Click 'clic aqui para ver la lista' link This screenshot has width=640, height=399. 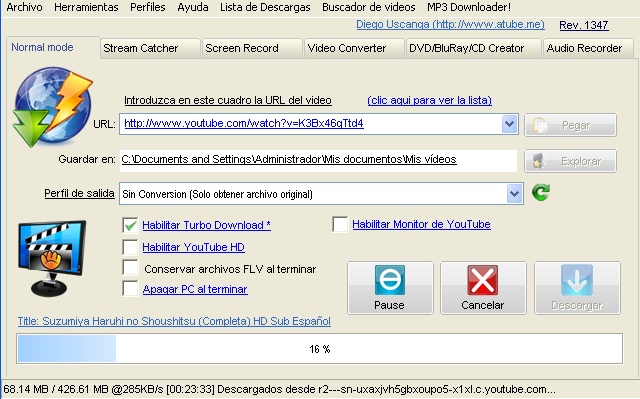429,100
